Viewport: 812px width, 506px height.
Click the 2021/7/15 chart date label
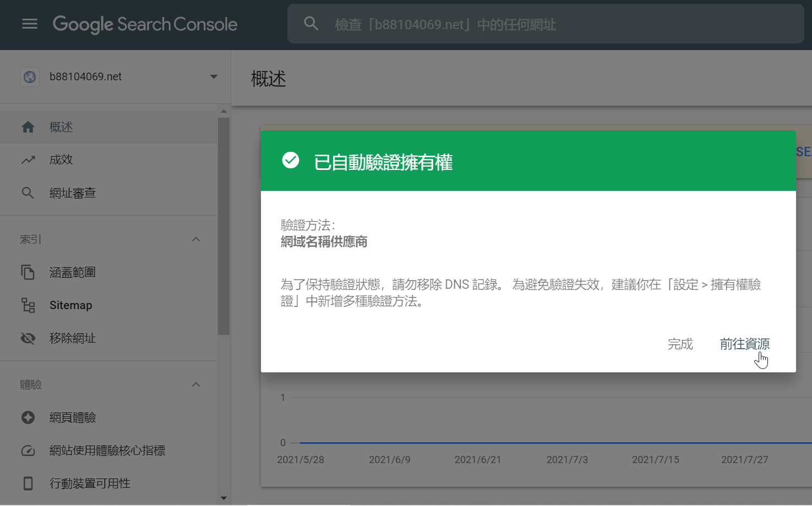pyautogui.click(x=656, y=460)
